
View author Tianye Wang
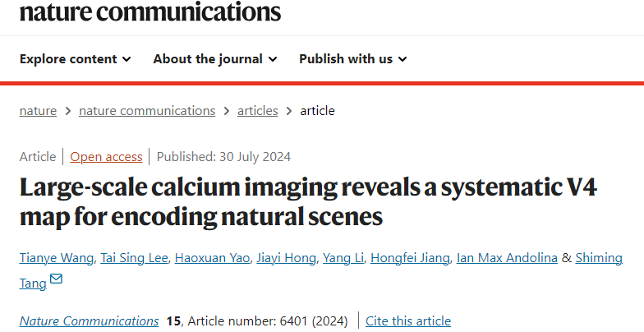(x=56, y=258)
